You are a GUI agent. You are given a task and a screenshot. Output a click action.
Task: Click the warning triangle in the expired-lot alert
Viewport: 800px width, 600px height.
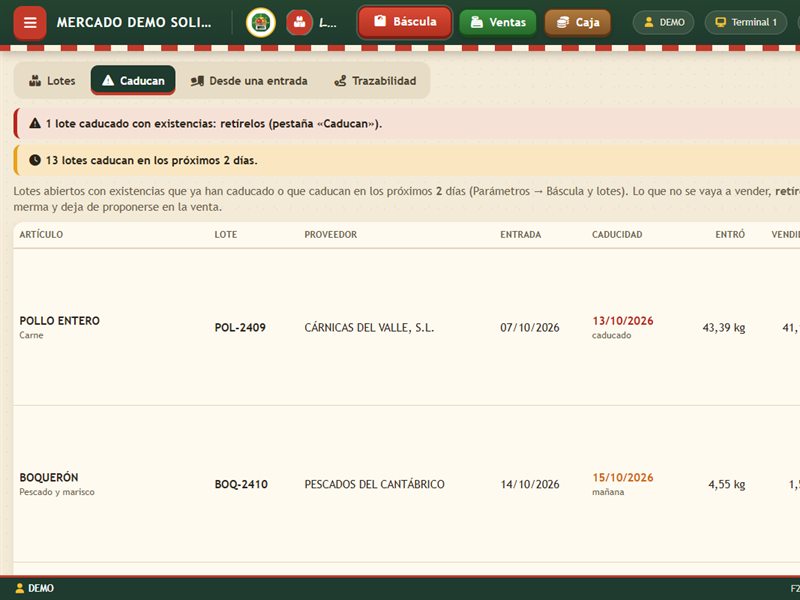35,123
